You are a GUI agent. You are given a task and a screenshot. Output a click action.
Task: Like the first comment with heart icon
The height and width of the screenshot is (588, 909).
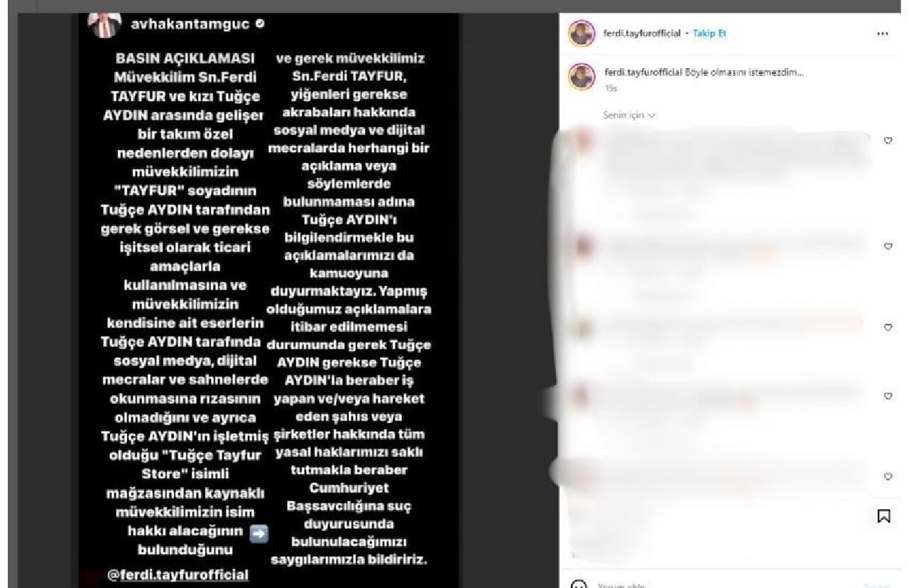pos(888,141)
